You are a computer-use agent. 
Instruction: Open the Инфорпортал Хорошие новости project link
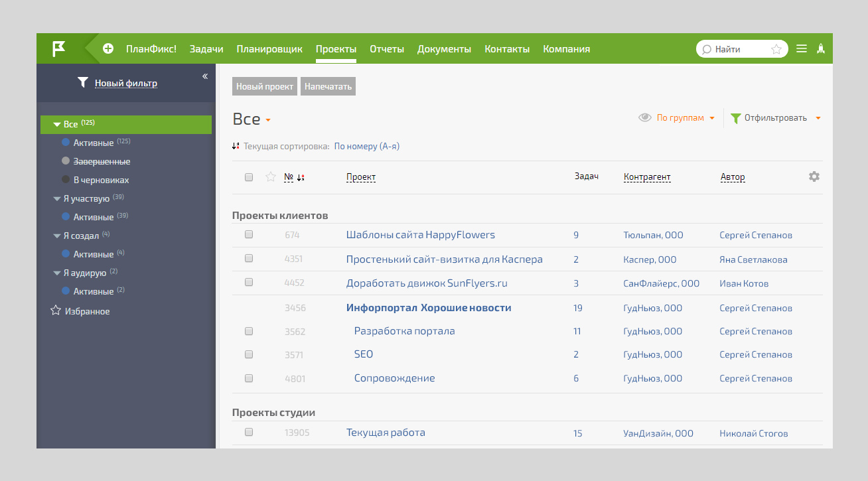(427, 307)
